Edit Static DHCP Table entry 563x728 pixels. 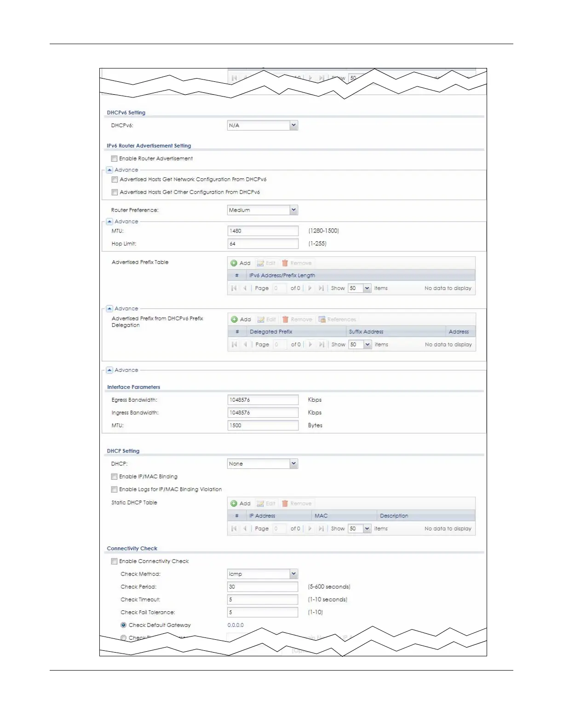coord(266,503)
